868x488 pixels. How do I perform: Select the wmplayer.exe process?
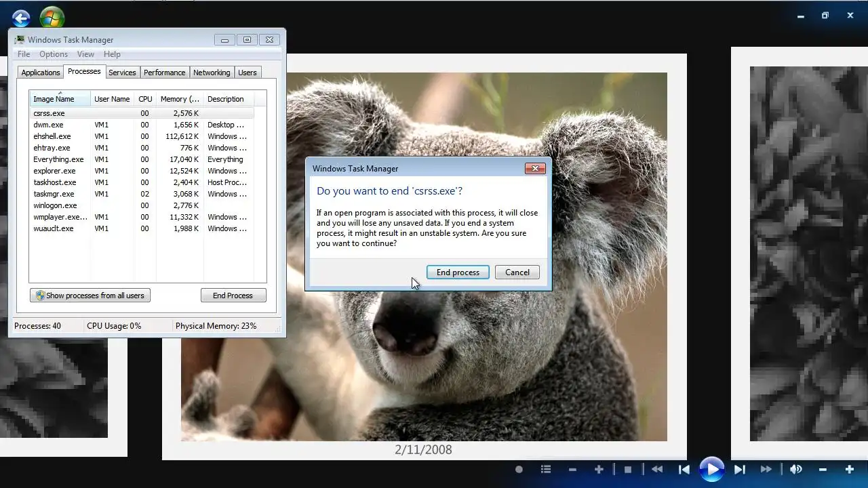tap(142, 217)
